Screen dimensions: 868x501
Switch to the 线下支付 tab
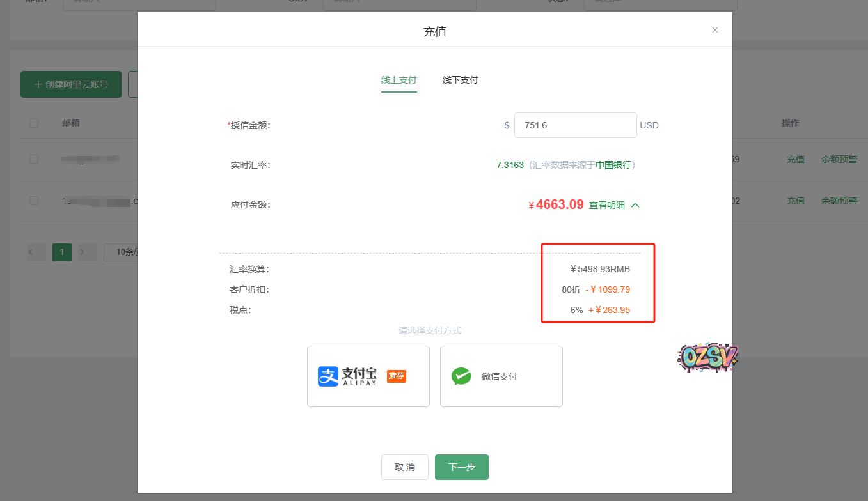(460, 81)
